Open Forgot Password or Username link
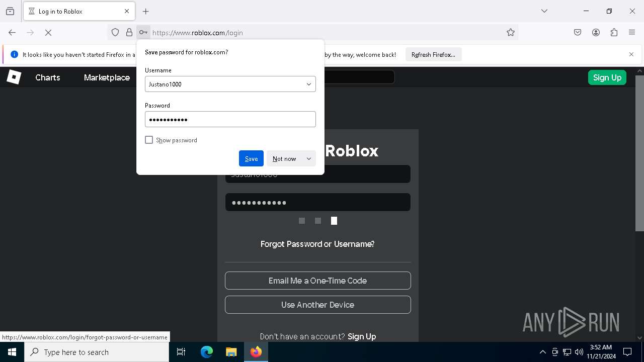The height and width of the screenshot is (362, 644). [x=317, y=244]
